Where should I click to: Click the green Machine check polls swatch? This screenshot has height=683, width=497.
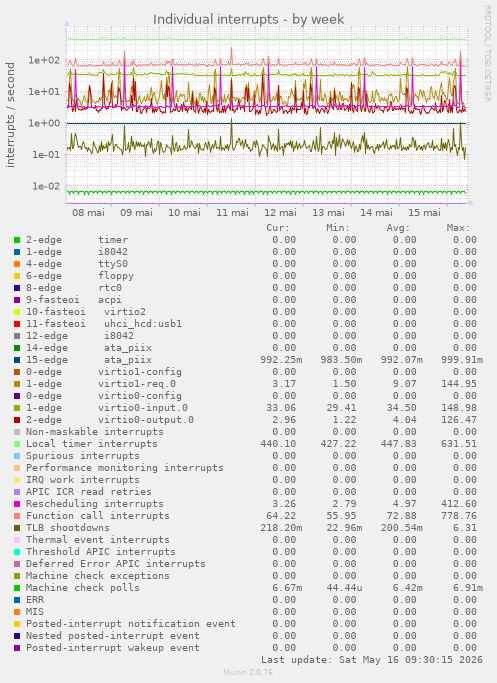tap(17, 588)
